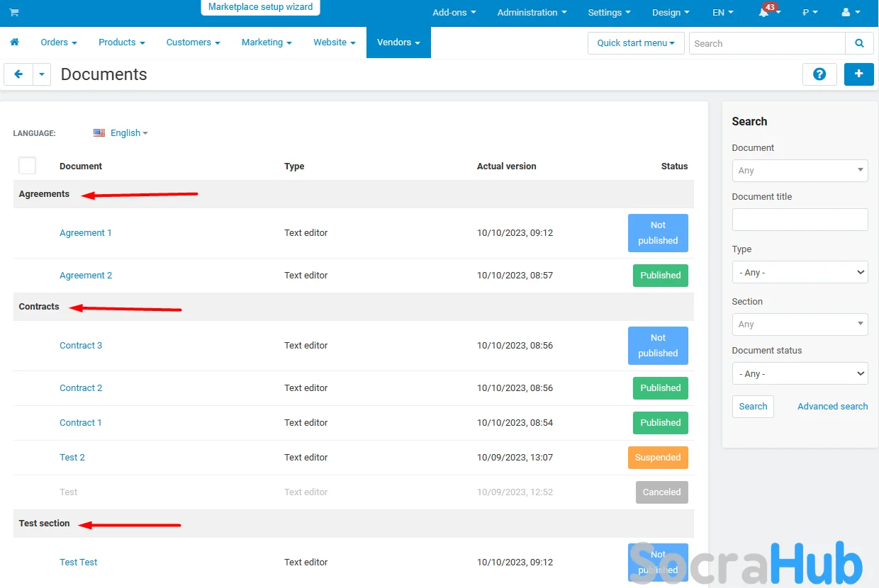Open the Quick start menu button

click(x=635, y=43)
